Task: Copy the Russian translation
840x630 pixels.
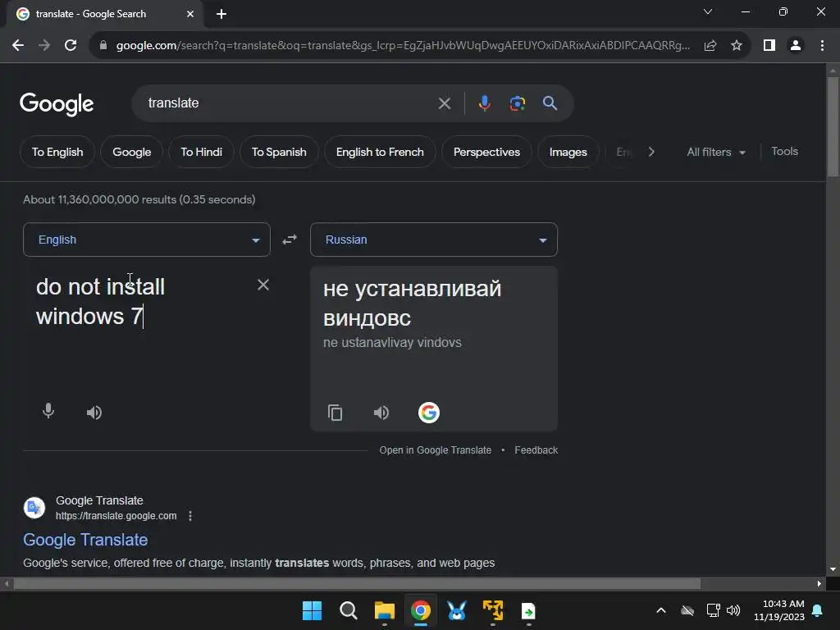Action: [x=336, y=413]
